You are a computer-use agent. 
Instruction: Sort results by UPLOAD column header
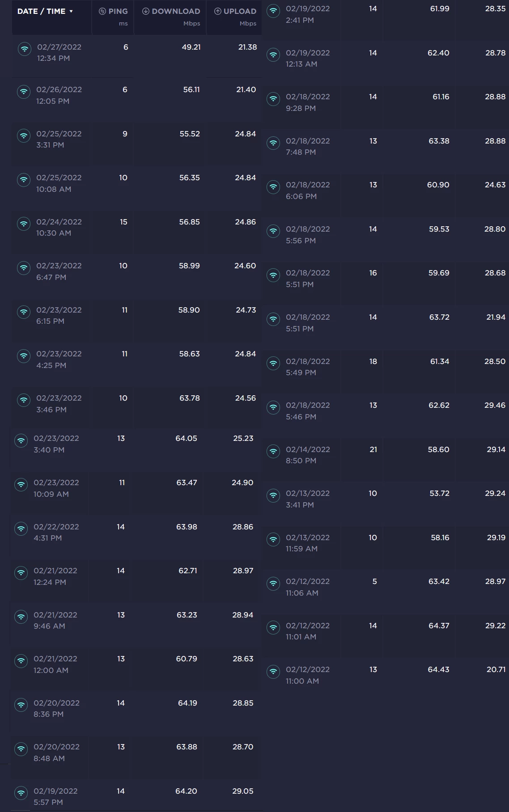(x=240, y=11)
